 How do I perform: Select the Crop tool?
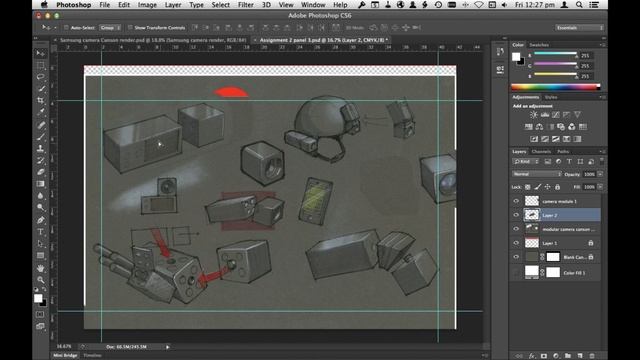[x=40, y=100]
